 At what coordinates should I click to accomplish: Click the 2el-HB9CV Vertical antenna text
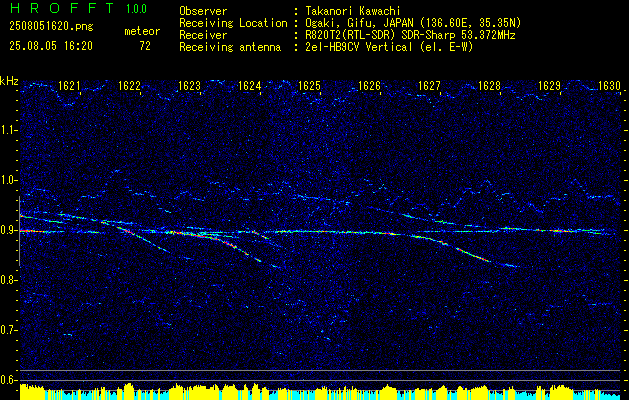[389, 47]
